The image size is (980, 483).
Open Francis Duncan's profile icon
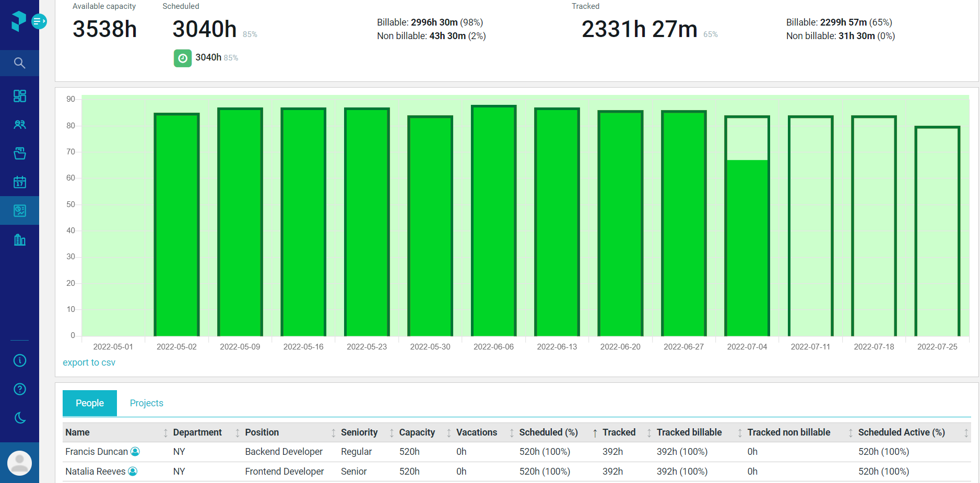135,451
